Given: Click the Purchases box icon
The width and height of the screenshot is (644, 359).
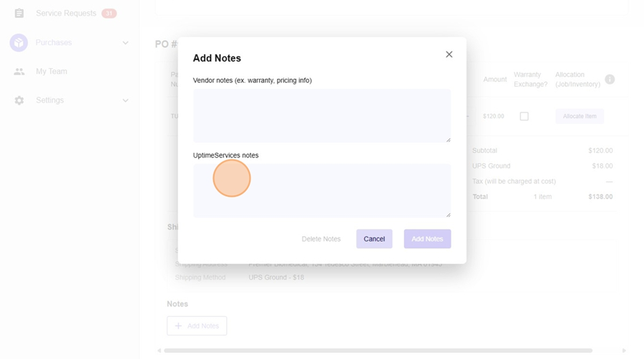Looking at the screenshot, I should [x=19, y=43].
